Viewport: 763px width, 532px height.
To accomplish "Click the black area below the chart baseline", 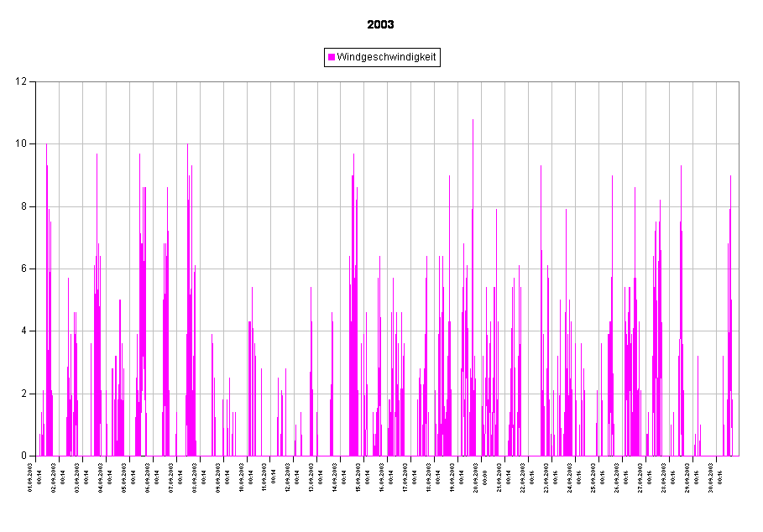I will pyautogui.click(x=381, y=495).
